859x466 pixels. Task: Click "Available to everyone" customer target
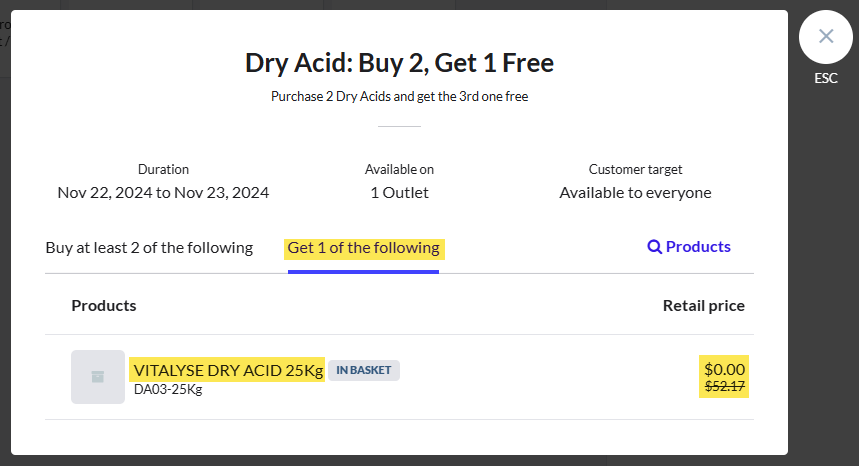635,193
